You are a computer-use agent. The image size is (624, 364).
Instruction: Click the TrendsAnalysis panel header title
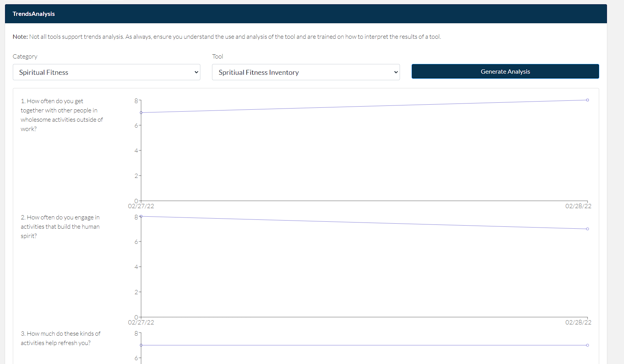[x=34, y=14]
